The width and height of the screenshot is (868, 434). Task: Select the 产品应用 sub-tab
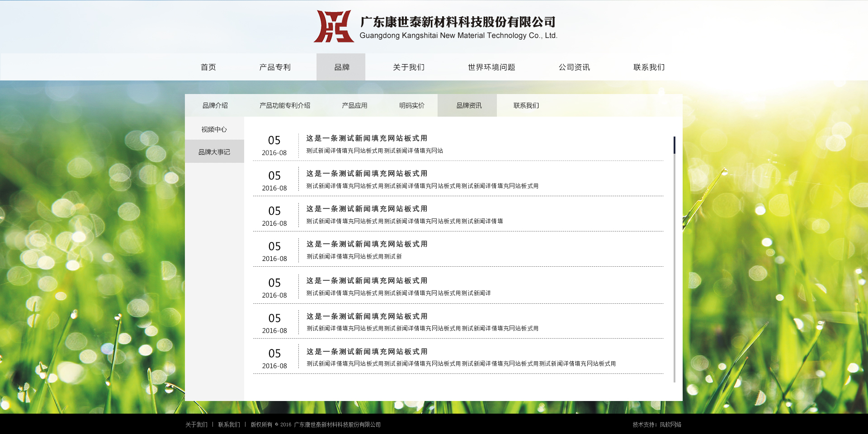354,106
